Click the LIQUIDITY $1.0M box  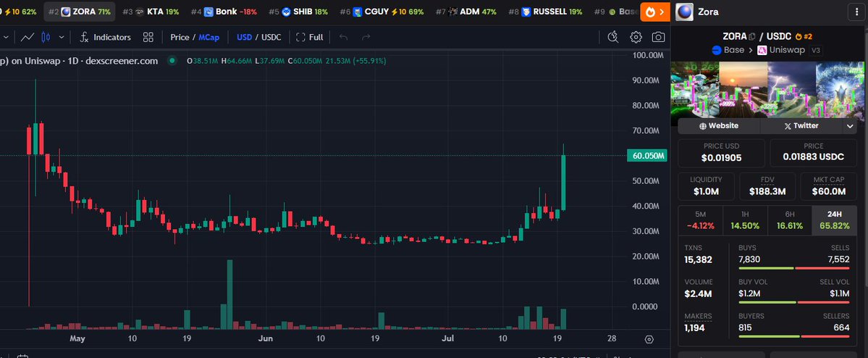click(706, 186)
